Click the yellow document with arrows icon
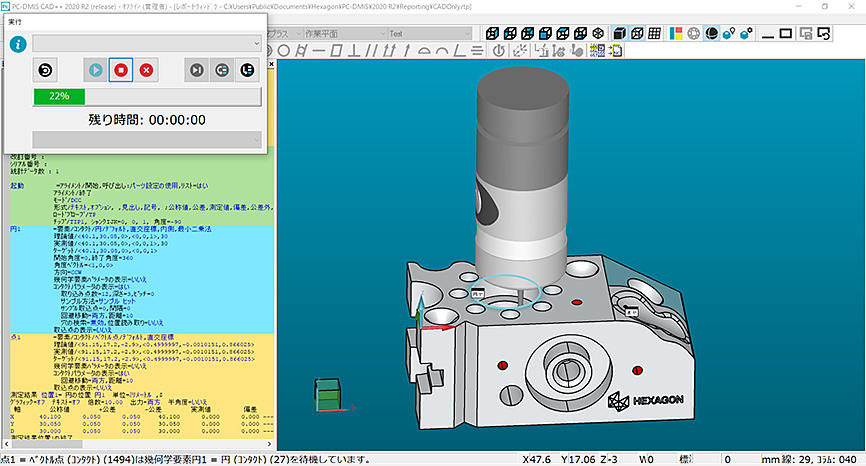 click(x=615, y=51)
